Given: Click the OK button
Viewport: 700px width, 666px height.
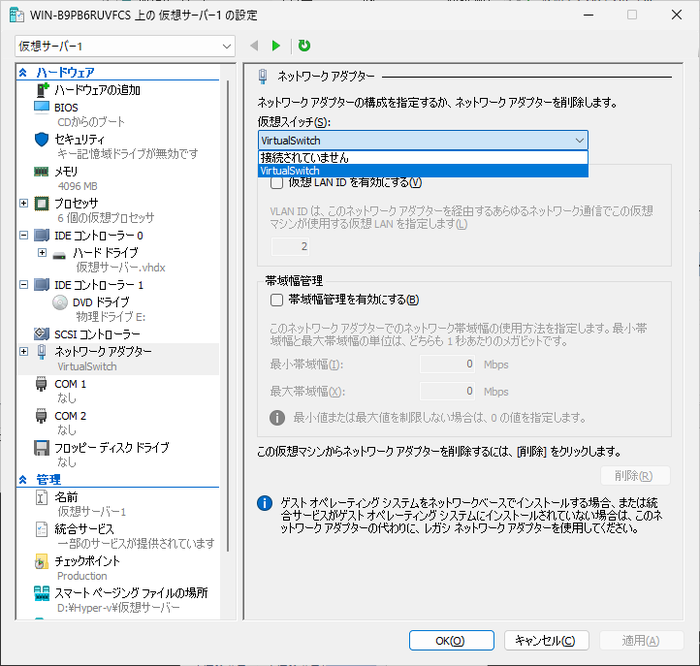Looking at the screenshot, I should click(x=451, y=640).
